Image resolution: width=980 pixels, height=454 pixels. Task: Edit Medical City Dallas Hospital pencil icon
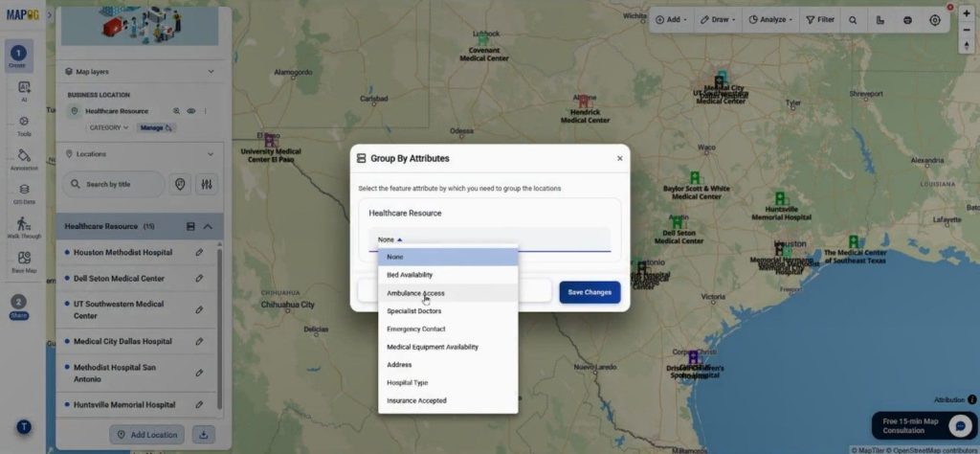199,341
